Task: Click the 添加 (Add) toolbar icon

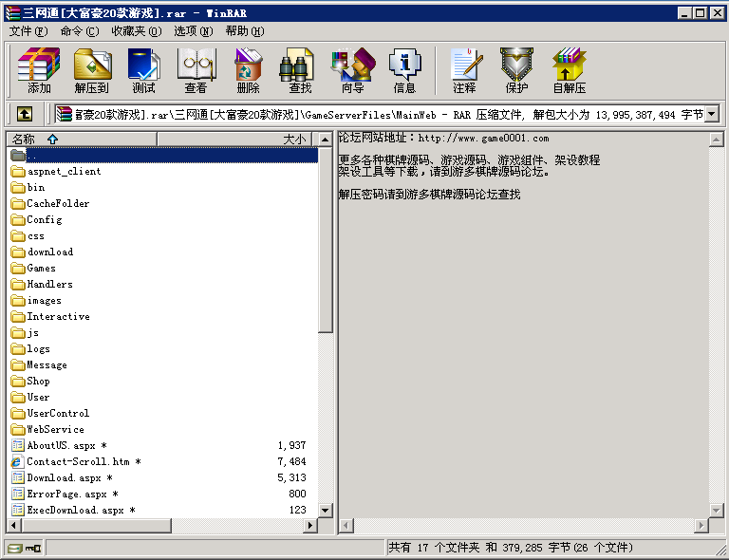Action: point(39,71)
